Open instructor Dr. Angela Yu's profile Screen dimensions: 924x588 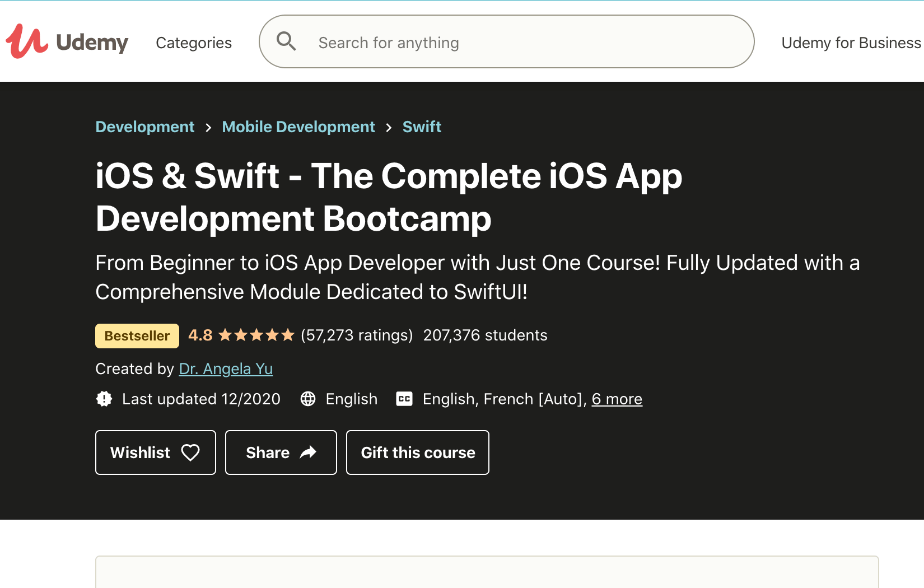point(226,368)
